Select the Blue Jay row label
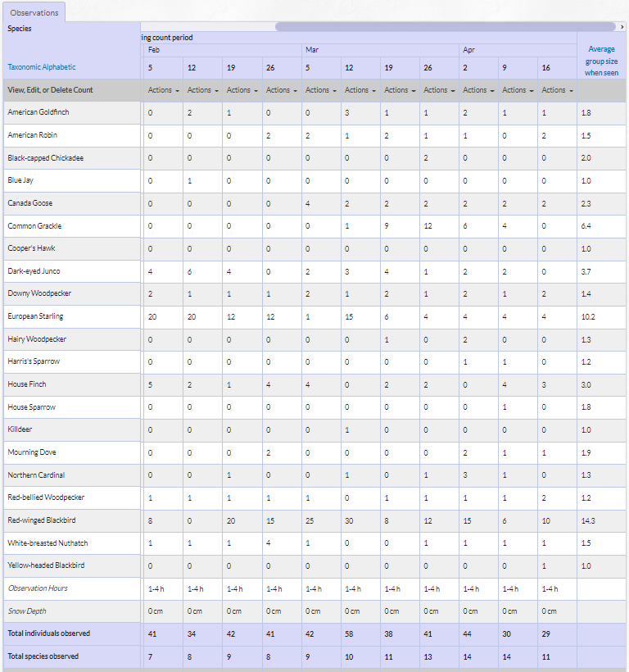The height and width of the screenshot is (672, 629). coord(20,180)
